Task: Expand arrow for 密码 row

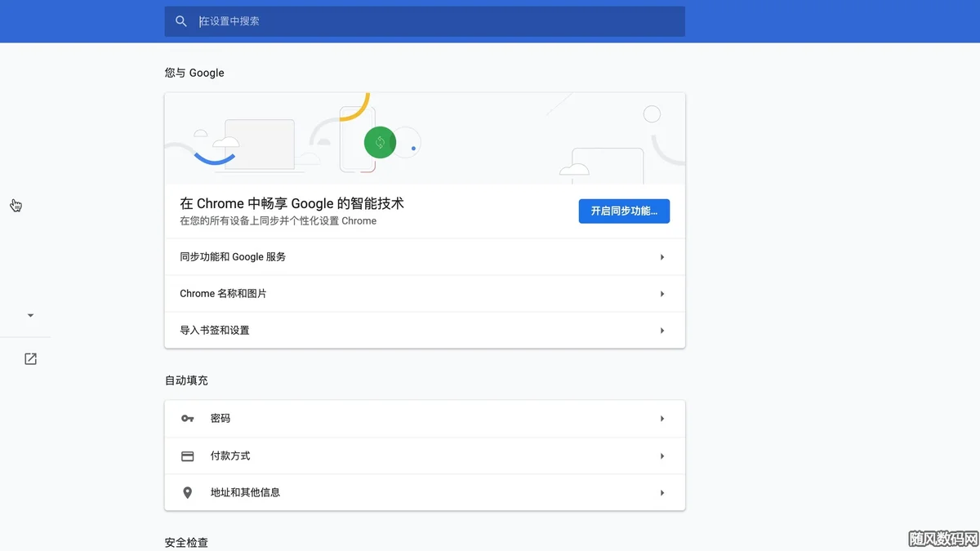Action: 662,419
